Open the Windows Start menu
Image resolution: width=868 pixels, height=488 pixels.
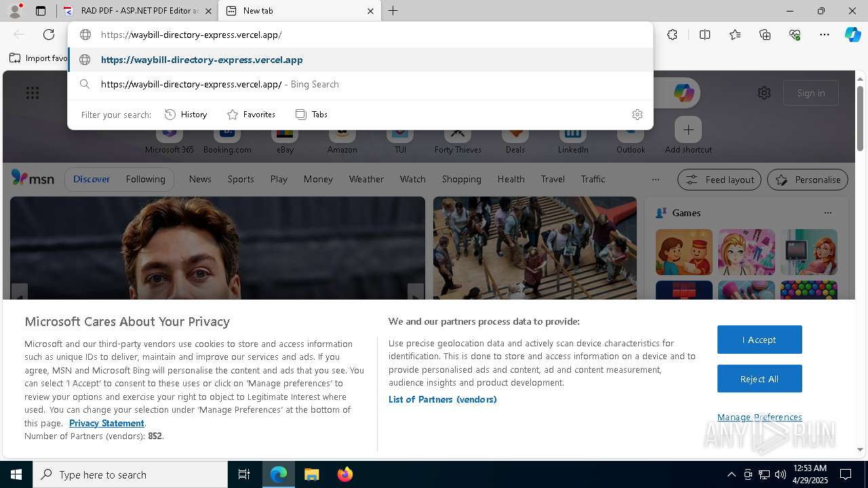point(16,474)
